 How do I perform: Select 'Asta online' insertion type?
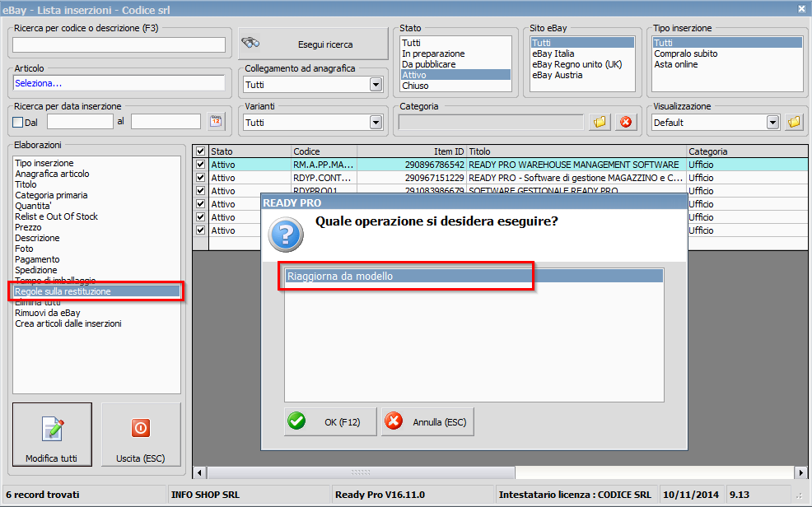click(x=727, y=65)
